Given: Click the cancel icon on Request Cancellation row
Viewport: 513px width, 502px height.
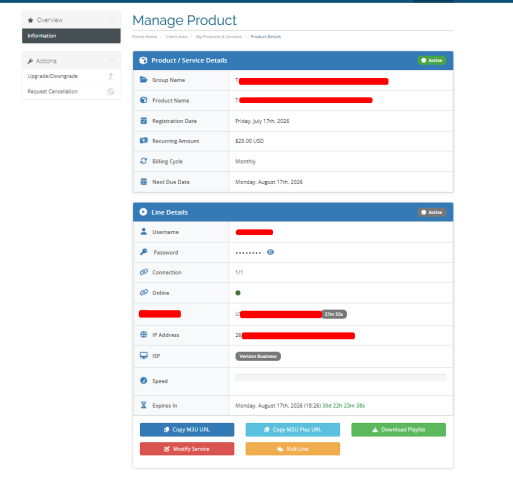Looking at the screenshot, I should click(111, 91).
